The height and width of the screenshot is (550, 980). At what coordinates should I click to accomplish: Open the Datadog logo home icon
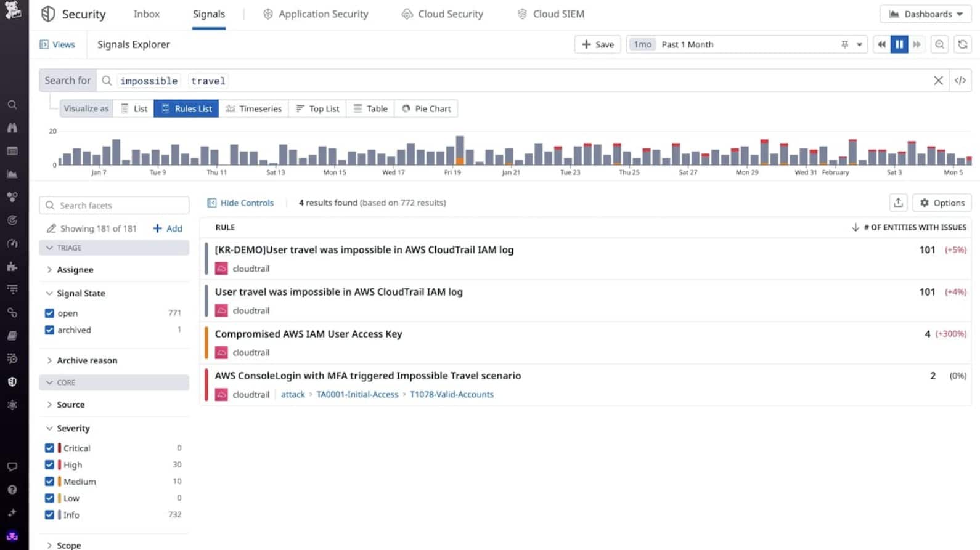[x=12, y=10]
